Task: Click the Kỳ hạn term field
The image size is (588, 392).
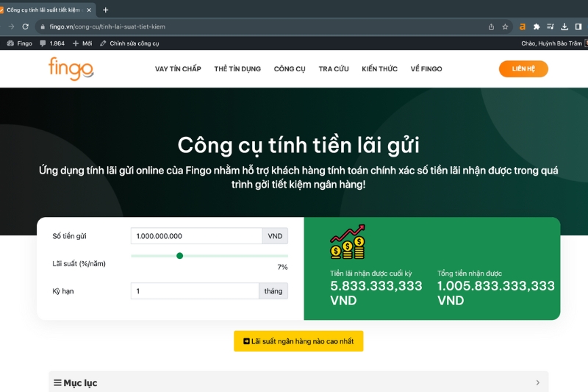Action: coord(195,291)
